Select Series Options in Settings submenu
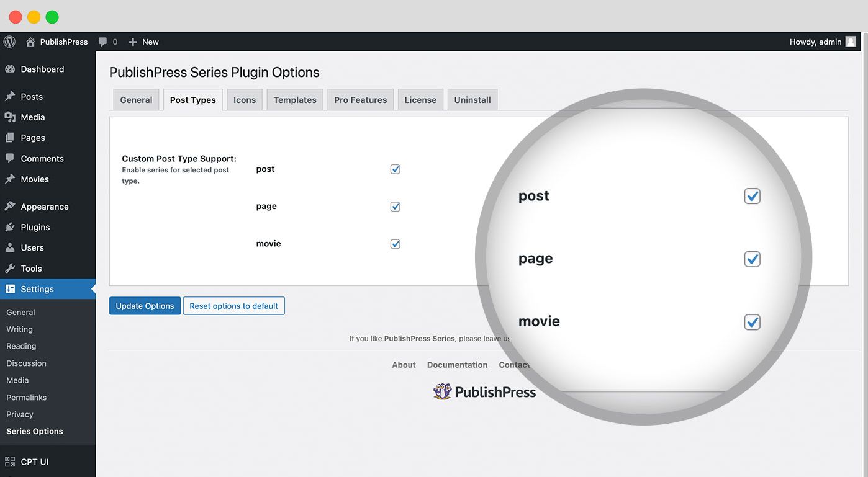 pyautogui.click(x=34, y=430)
